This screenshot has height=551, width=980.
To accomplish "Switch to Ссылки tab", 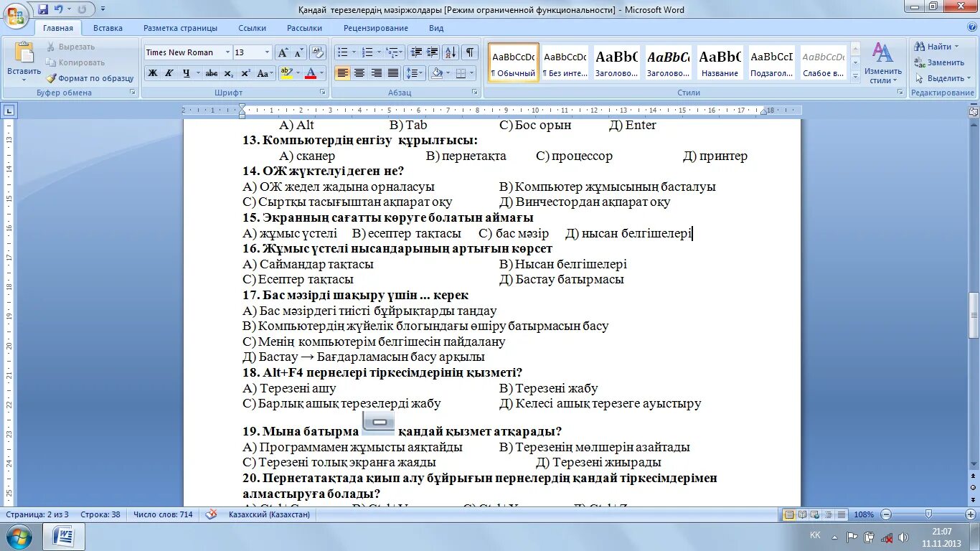I will (x=253, y=28).
